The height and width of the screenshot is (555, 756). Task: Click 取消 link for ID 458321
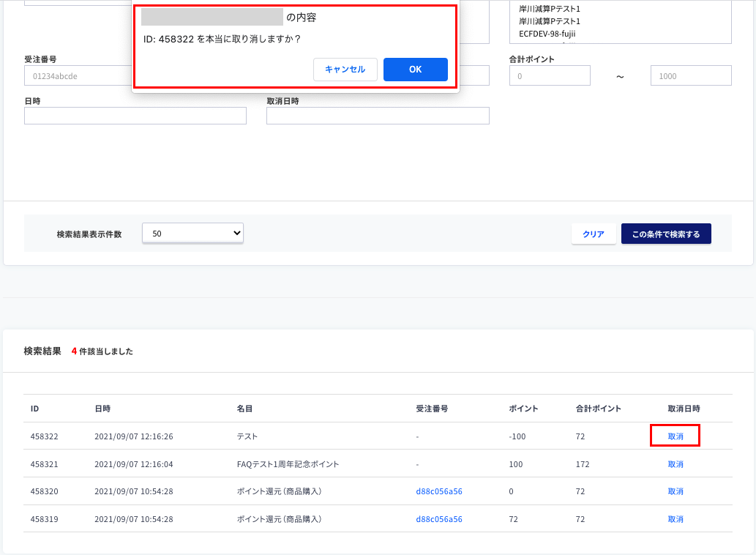tap(675, 464)
